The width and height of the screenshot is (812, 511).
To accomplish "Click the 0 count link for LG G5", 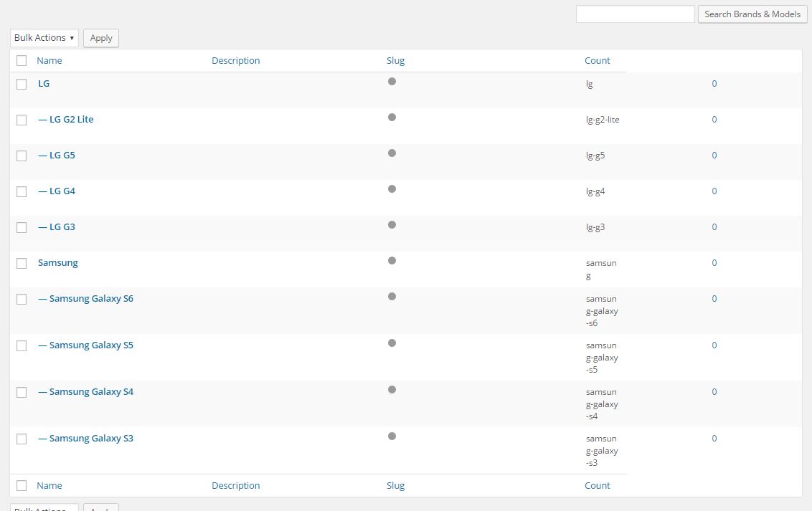I will [x=714, y=155].
